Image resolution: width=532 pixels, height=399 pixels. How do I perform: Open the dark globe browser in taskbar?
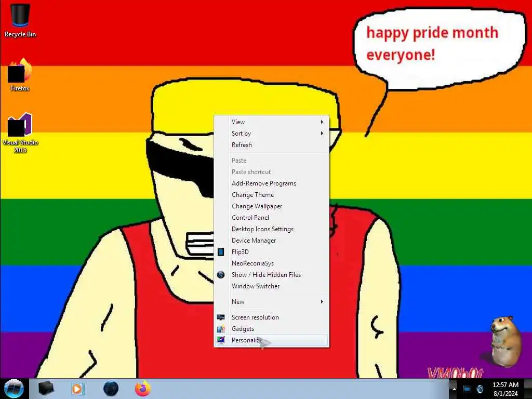111,389
